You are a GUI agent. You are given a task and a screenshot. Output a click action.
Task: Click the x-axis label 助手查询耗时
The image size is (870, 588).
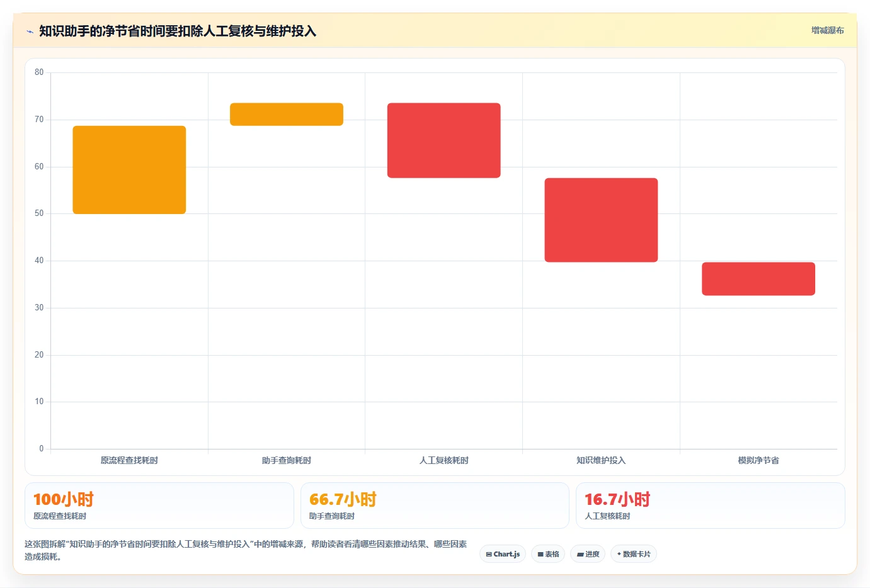click(287, 460)
